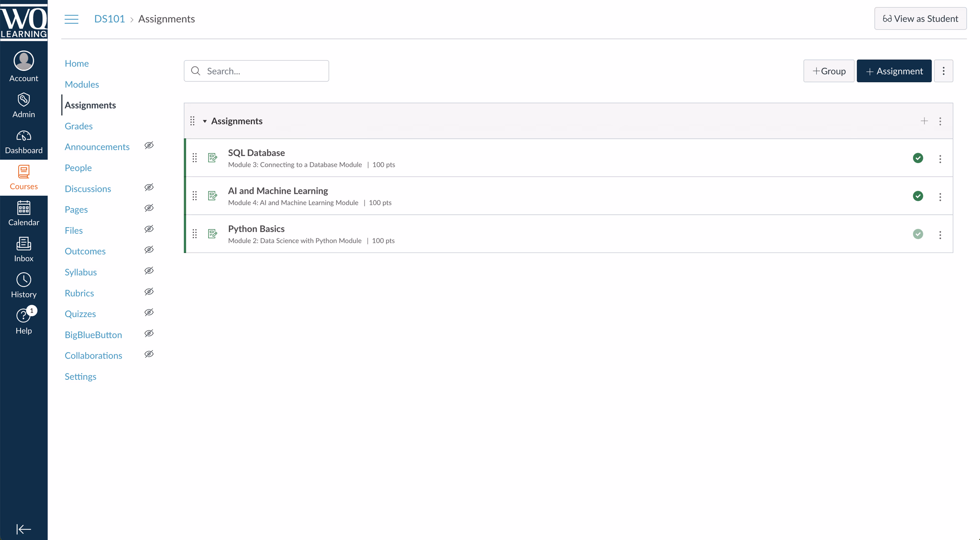This screenshot has height=540, width=980.
Task: Go to the Dashboard icon
Action: coord(23,136)
